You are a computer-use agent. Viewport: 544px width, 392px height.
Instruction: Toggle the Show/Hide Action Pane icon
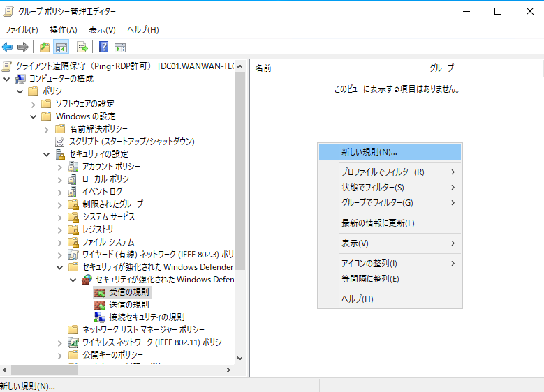[120, 47]
